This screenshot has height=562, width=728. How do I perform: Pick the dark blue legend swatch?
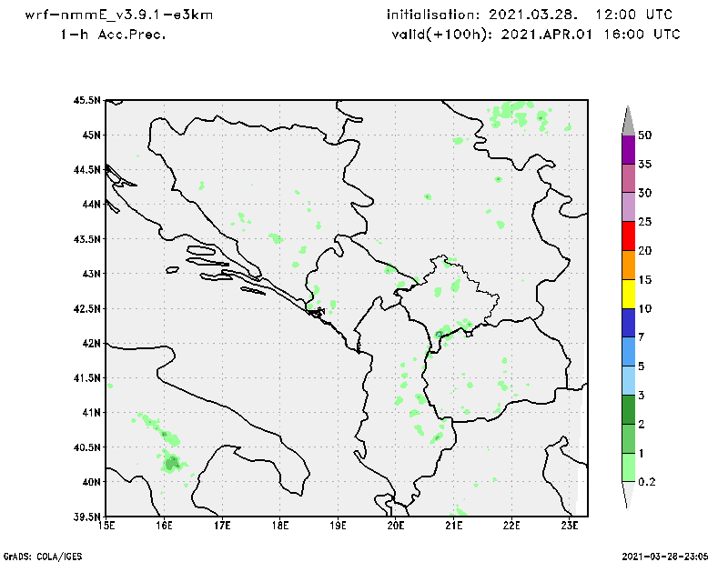tap(627, 324)
